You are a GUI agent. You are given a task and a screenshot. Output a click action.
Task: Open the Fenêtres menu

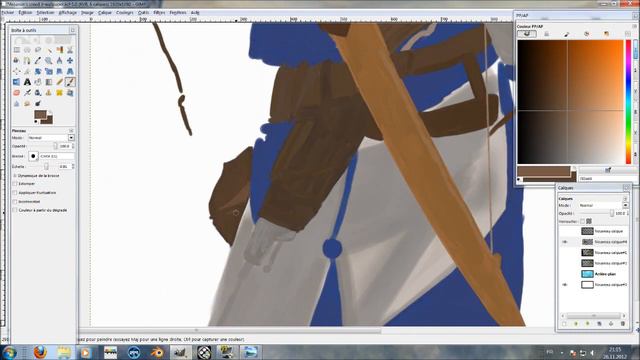point(178,13)
